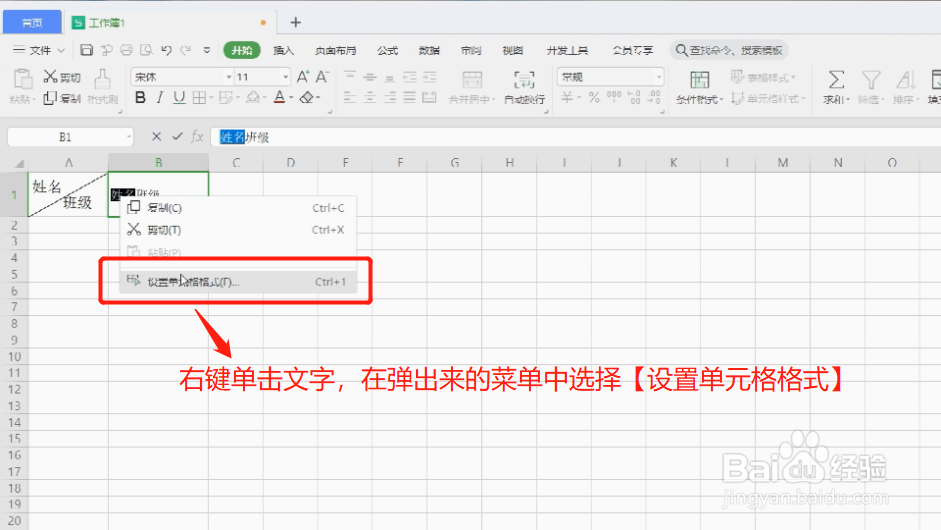Click the 排序 sort button
941x530 pixels.
click(906, 87)
